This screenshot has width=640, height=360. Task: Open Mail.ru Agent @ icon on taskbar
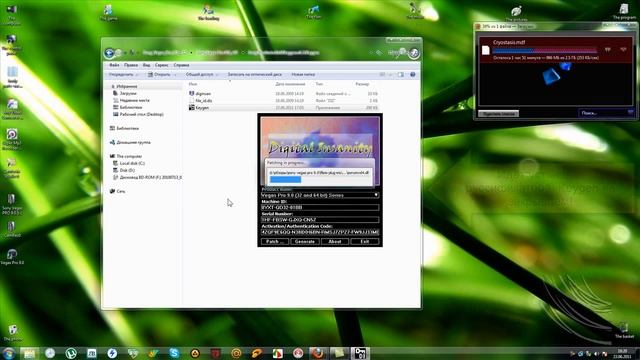[x=236, y=353]
